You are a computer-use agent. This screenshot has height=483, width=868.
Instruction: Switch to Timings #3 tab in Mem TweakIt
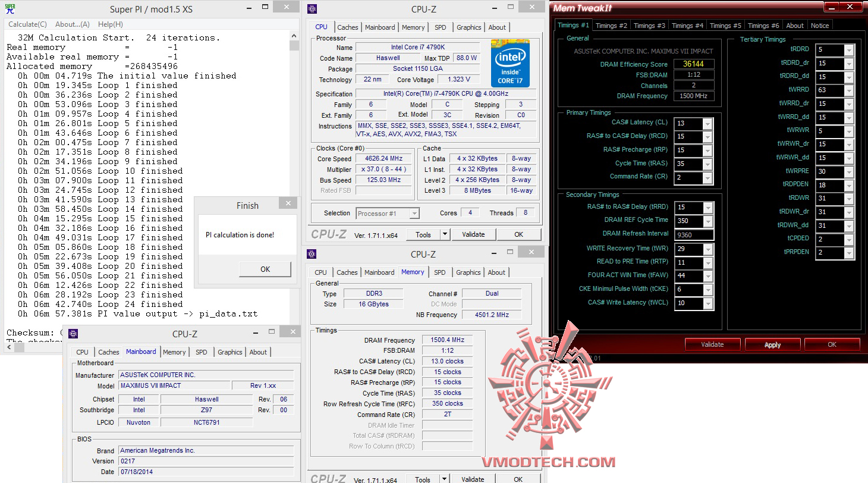649,26
